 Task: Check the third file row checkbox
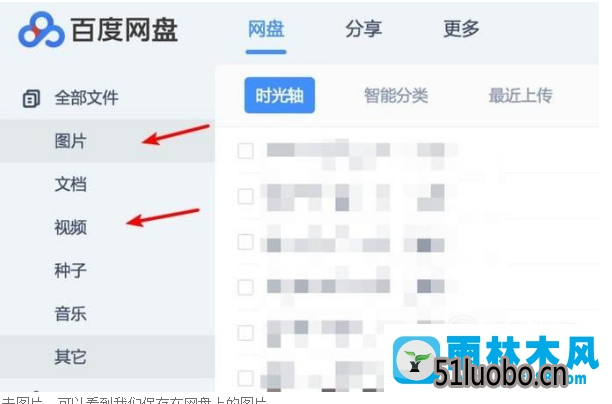coord(246,242)
